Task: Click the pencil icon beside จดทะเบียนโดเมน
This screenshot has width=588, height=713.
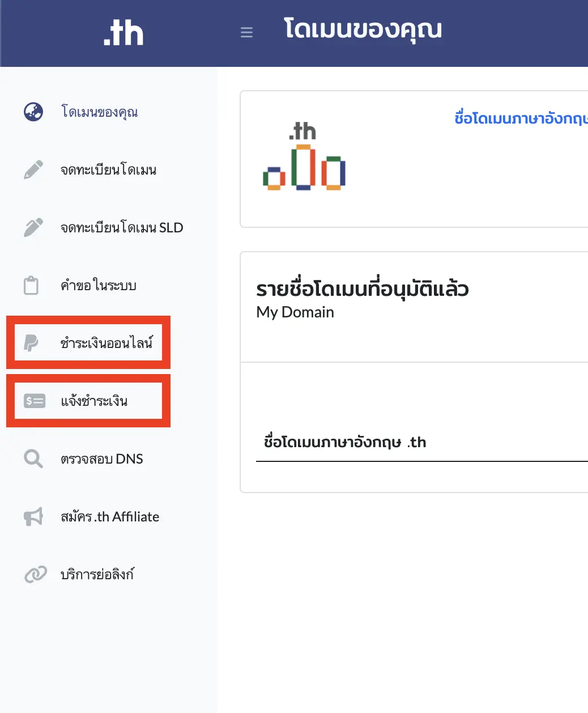Action: [33, 169]
